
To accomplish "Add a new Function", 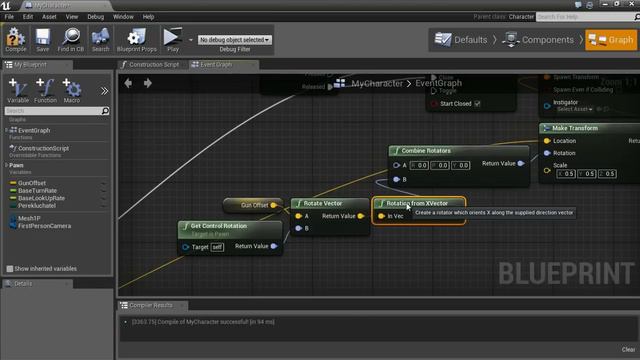I will pos(45,91).
